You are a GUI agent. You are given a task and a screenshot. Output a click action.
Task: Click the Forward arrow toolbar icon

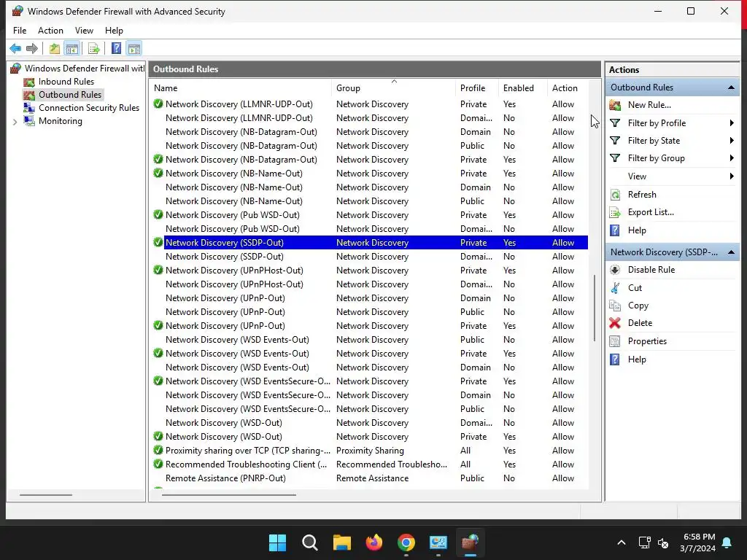click(x=32, y=48)
